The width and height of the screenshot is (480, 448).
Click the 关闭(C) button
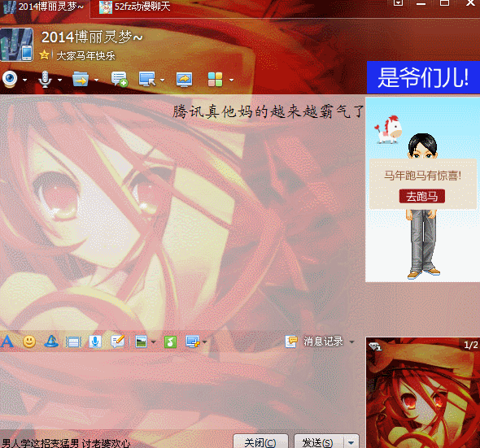click(x=260, y=441)
